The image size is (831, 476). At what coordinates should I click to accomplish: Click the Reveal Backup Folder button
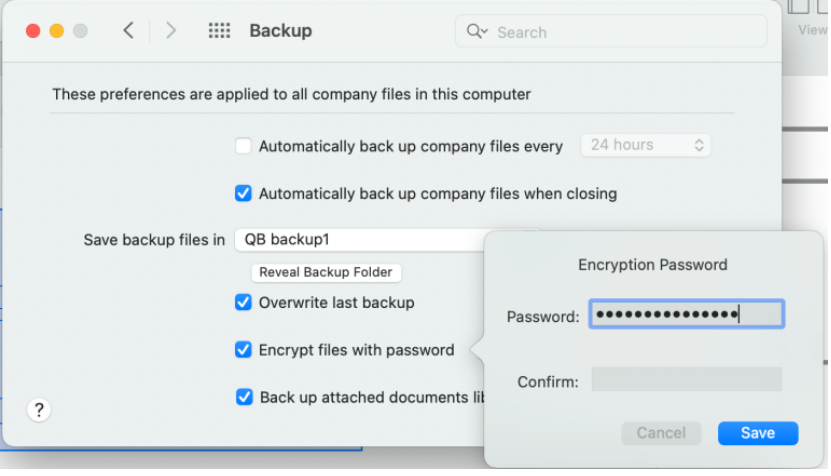pos(326,272)
